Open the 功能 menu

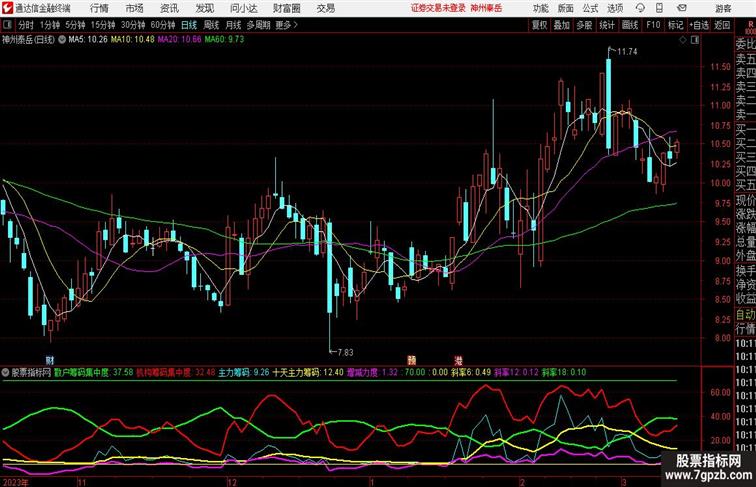[540, 8]
